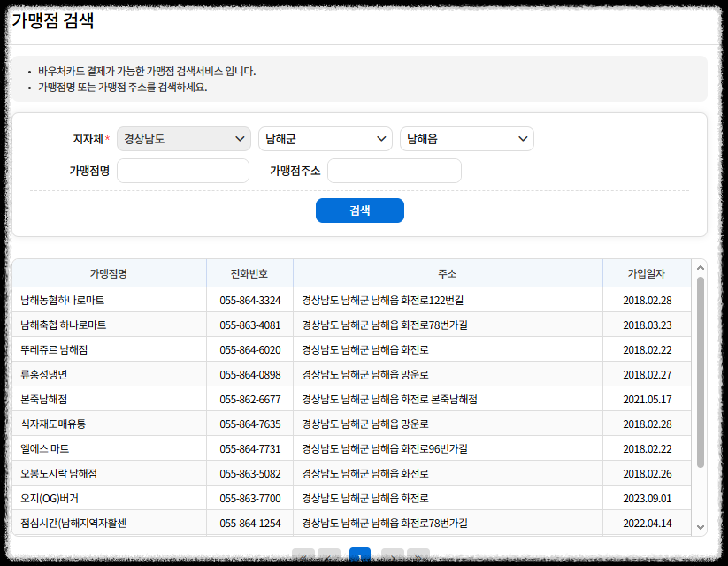Click phone number 055-863-5082

coord(250,474)
